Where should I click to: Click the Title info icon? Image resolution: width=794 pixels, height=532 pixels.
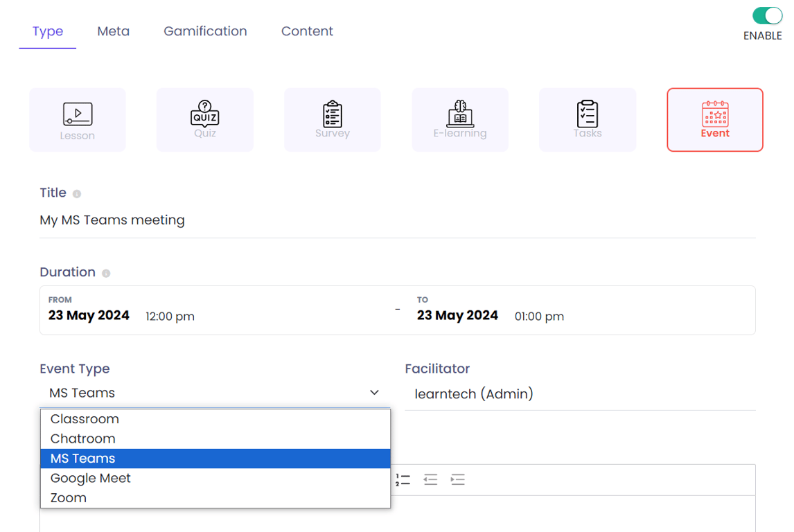coord(77,194)
